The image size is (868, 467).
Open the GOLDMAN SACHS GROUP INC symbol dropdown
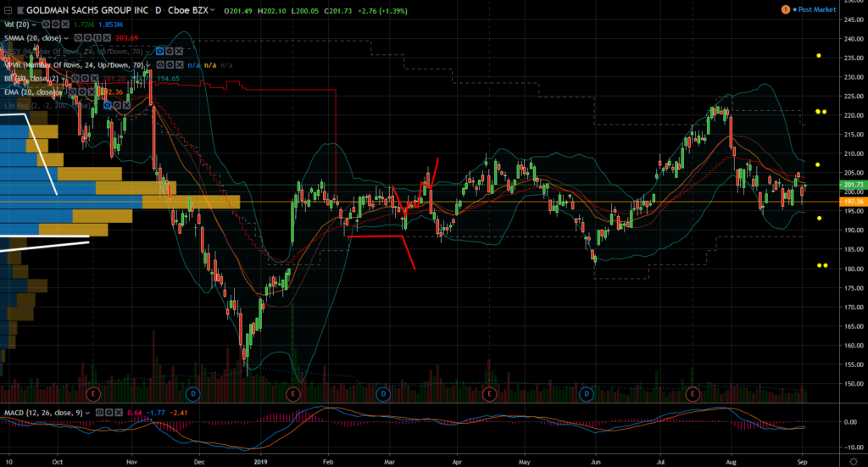click(212, 10)
